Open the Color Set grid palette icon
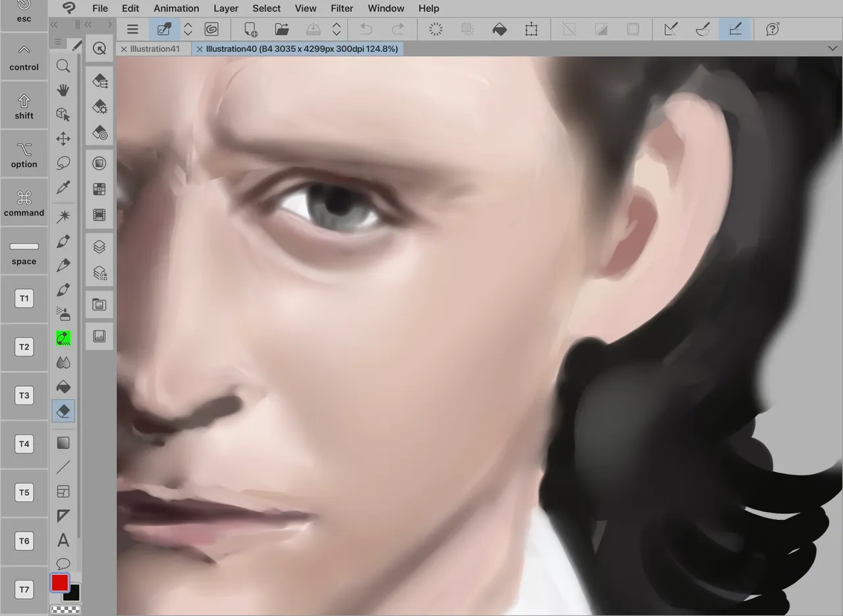843x616 pixels. point(99,190)
